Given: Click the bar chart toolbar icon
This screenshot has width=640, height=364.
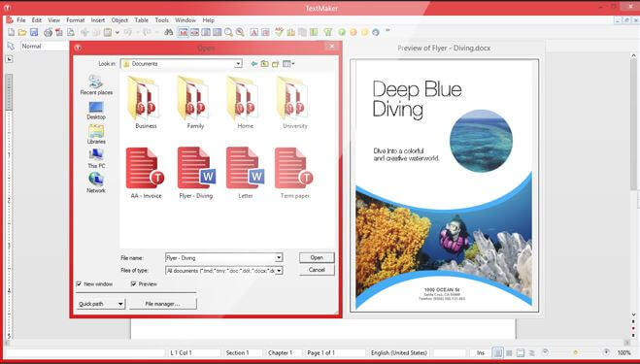Looking at the screenshot, I should click(x=291, y=32).
